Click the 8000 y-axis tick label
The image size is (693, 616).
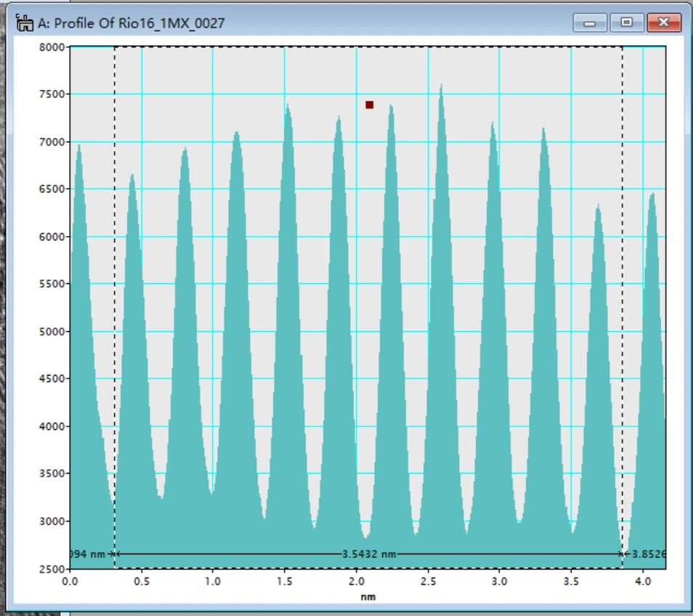click(x=52, y=46)
